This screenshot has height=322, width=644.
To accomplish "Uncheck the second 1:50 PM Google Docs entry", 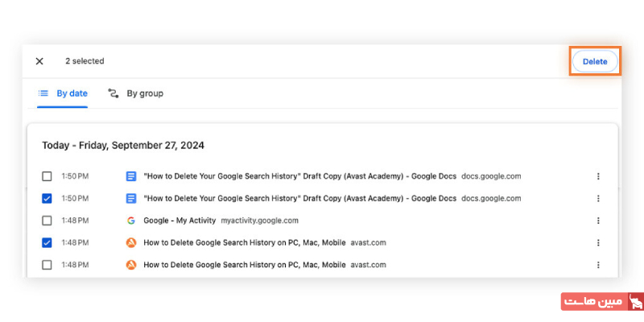I will pyautogui.click(x=47, y=198).
